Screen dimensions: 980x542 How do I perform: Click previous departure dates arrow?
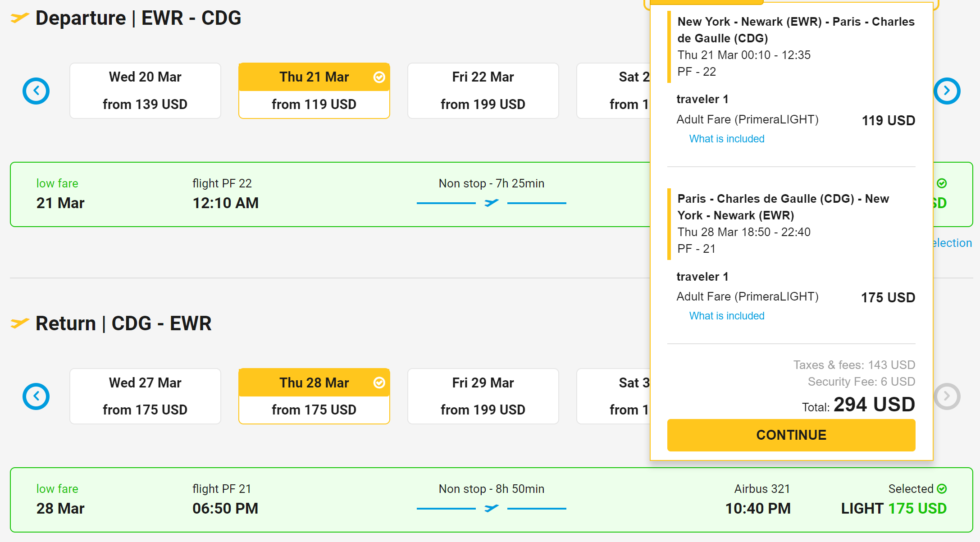coord(36,91)
